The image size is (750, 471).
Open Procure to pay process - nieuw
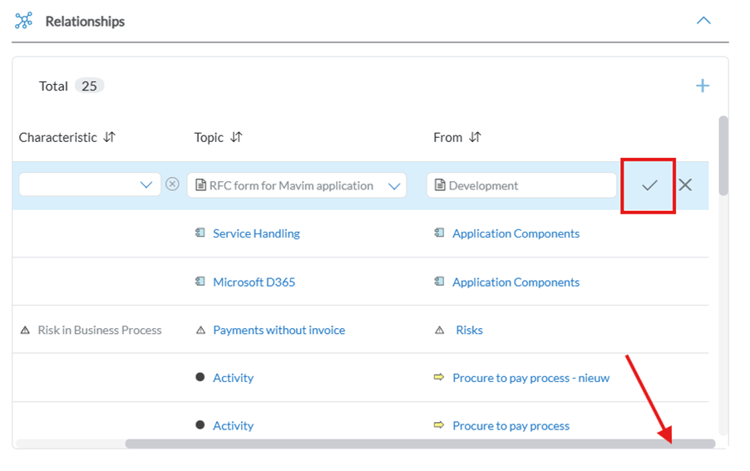point(530,378)
